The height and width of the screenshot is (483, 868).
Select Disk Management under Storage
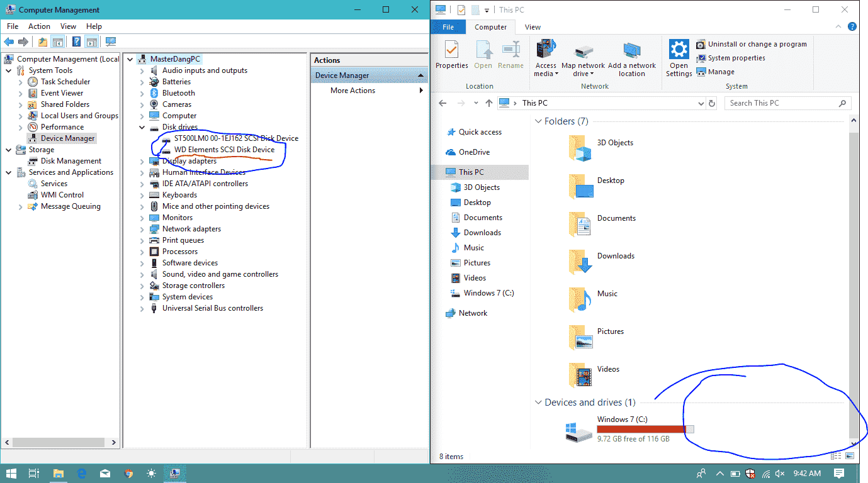coord(71,161)
